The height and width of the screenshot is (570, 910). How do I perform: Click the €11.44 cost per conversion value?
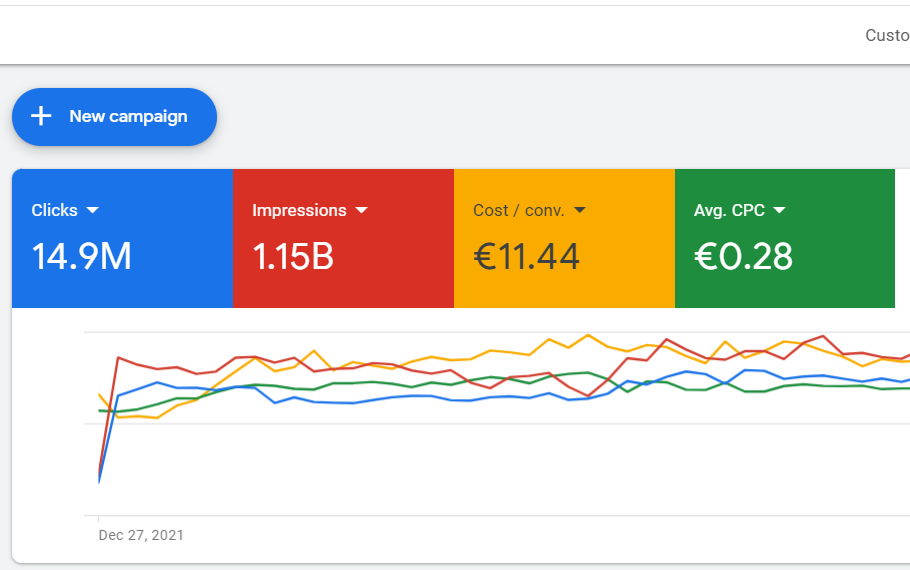(526, 257)
